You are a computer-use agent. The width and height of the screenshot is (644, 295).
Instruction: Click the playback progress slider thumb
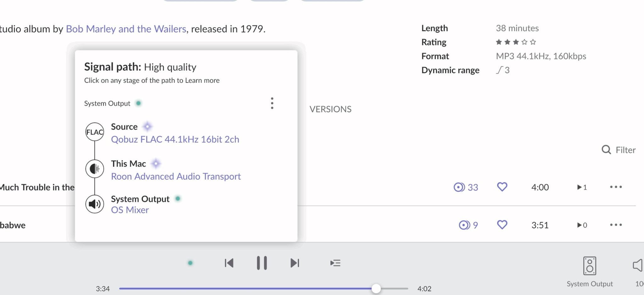pos(376,288)
